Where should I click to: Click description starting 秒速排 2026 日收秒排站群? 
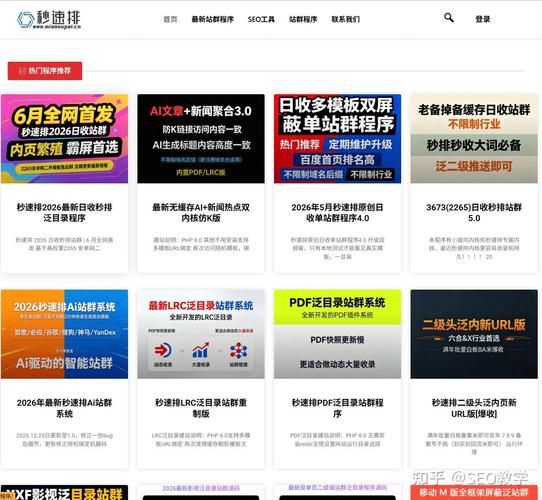tap(64, 244)
